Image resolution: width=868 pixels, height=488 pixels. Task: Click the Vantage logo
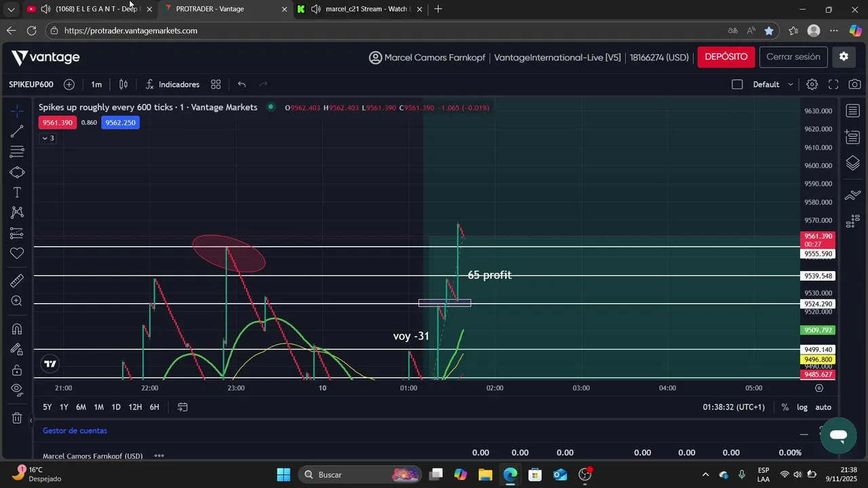pyautogui.click(x=45, y=58)
